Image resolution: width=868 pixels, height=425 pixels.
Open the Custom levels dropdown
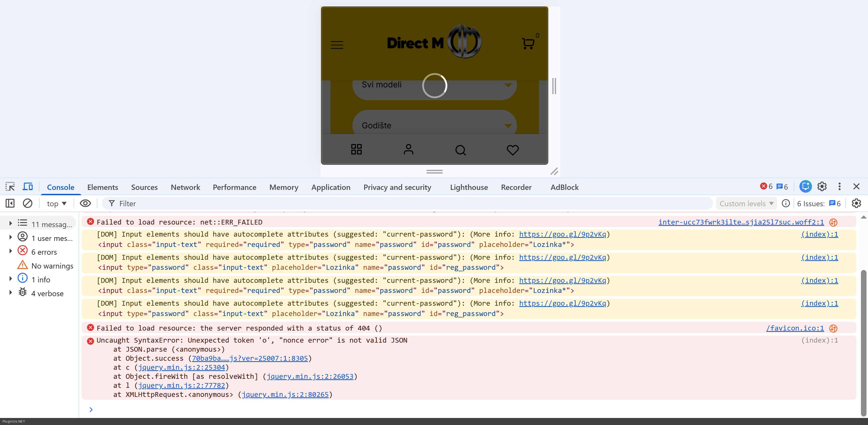746,203
